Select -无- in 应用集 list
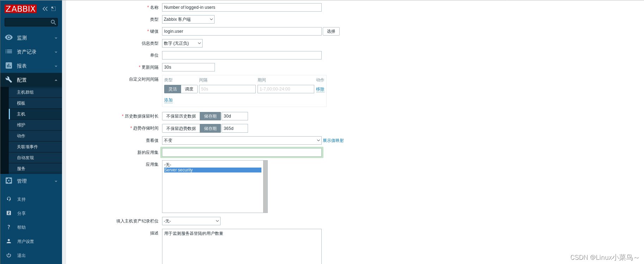This screenshot has width=644, height=264. coord(212,165)
